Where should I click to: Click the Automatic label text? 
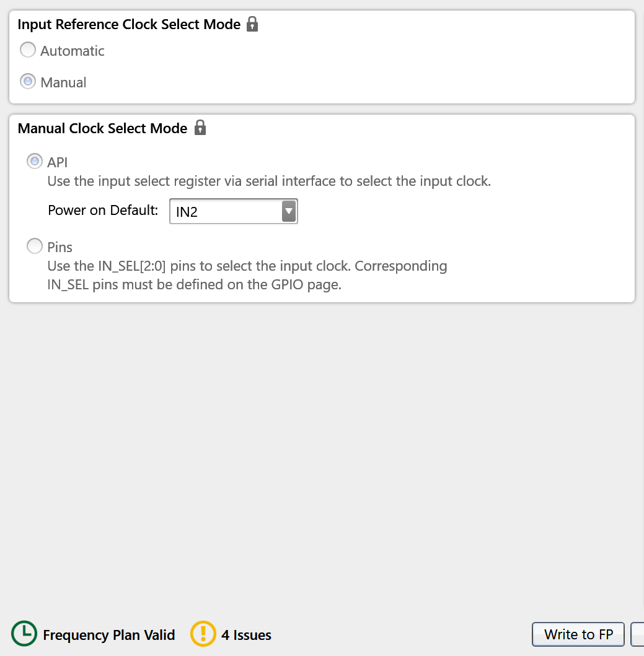tap(72, 51)
